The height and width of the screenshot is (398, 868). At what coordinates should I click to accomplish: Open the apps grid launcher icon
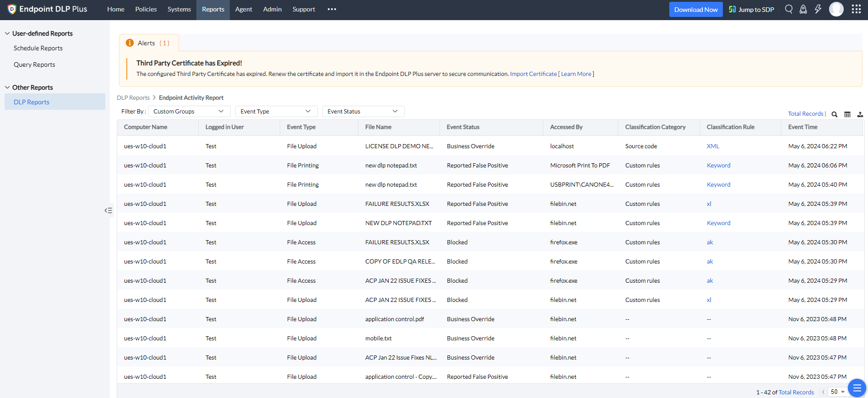tap(856, 9)
